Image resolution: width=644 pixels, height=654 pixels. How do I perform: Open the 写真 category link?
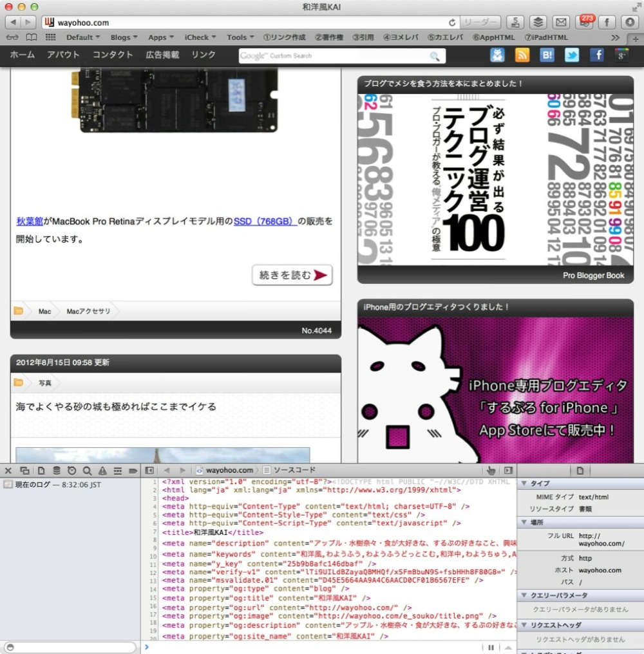tap(44, 383)
